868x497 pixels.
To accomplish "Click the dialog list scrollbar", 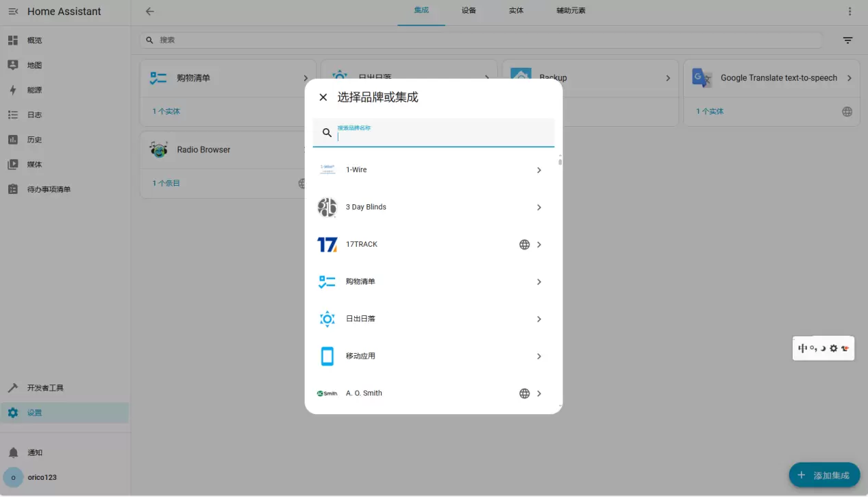I will [560, 162].
